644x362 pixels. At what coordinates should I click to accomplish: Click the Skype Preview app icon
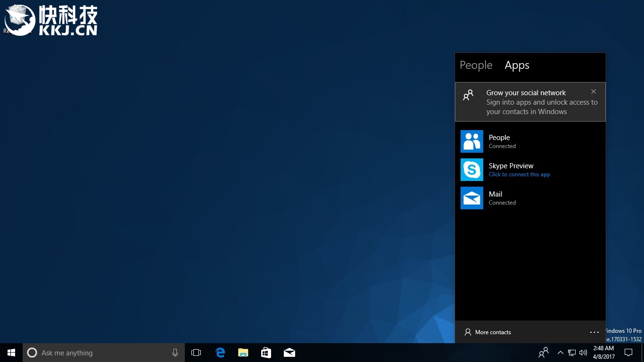[471, 170]
